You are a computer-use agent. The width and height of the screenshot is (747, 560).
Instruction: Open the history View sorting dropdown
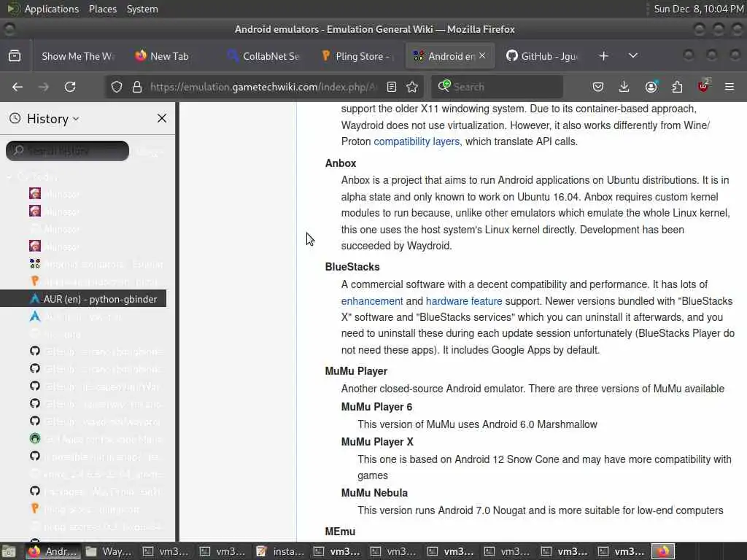(x=150, y=152)
